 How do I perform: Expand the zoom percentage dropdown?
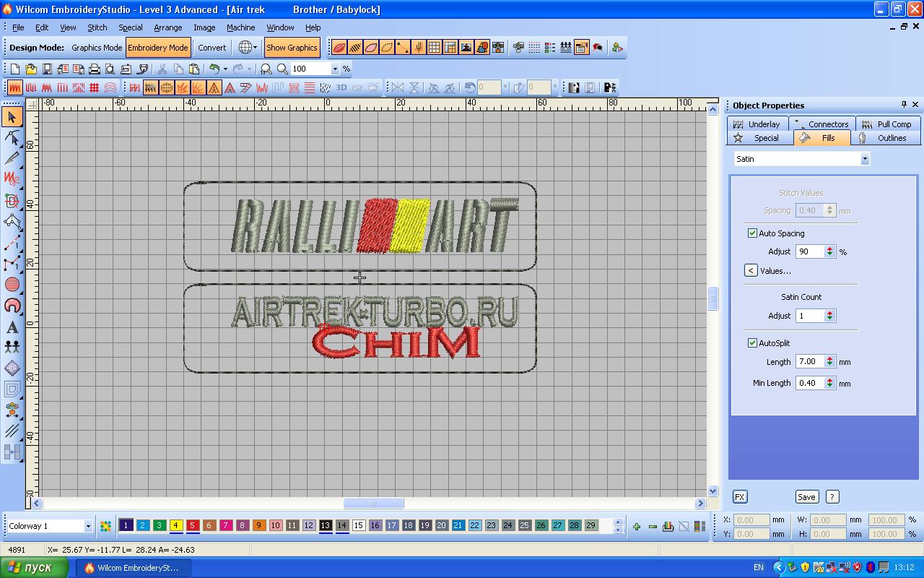point(335,69)
